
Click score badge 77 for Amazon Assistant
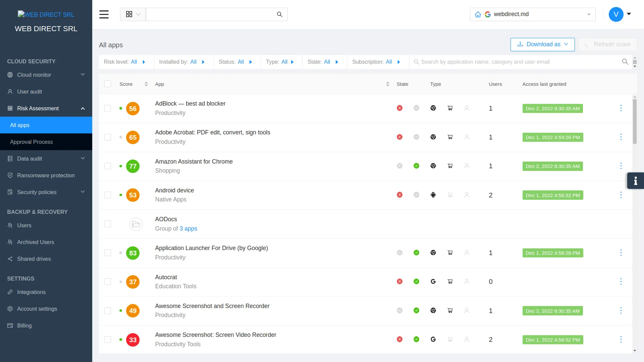coord(133,166)
